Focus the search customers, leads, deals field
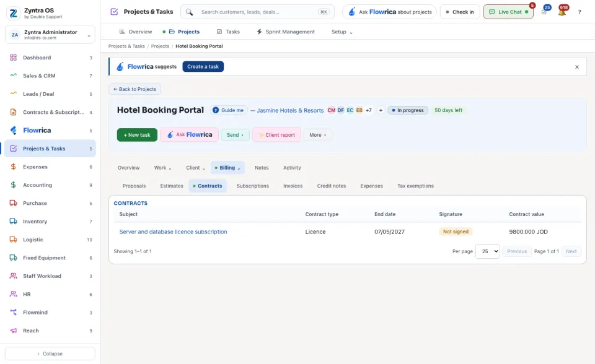The image size is (595, 364). point(258,12)
